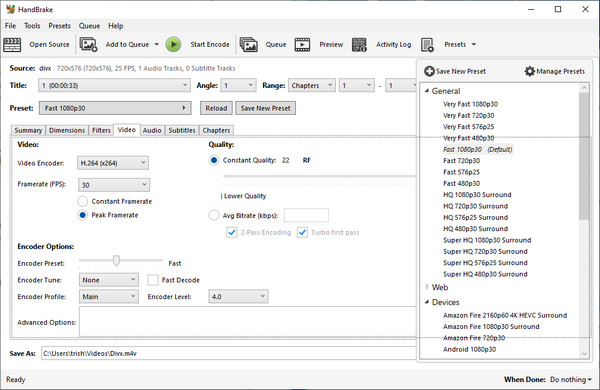
Task: Open the Title dropdown showing 1 (00:00:33)
Action: (x=114, y=85)
